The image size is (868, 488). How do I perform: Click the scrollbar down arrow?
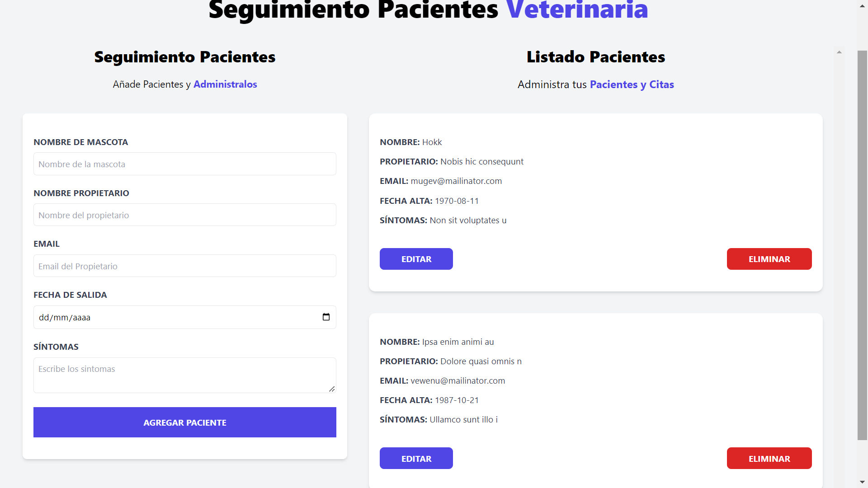[861, 482]
